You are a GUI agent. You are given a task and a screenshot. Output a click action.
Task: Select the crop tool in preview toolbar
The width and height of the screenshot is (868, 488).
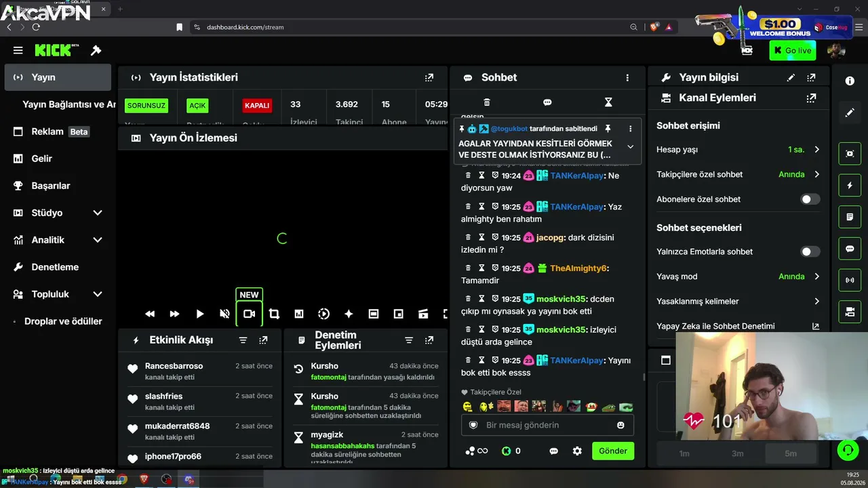(274, 314)
